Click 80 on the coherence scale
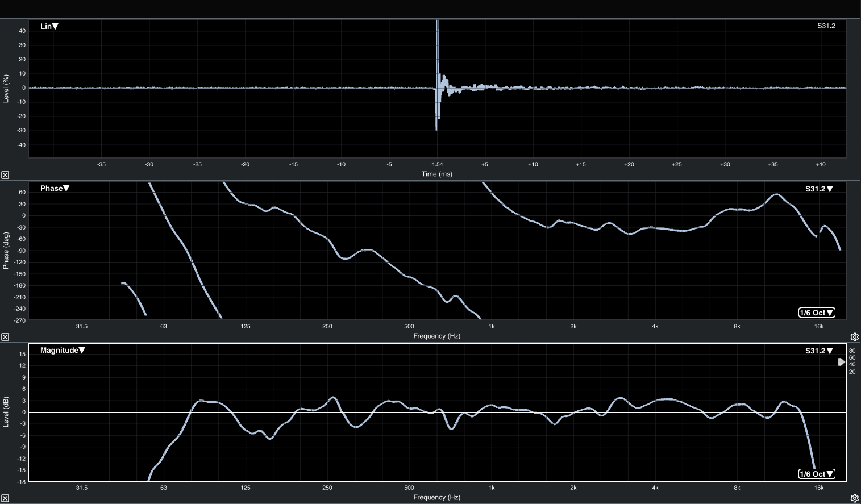861x504 pixels. coord(852,351)
